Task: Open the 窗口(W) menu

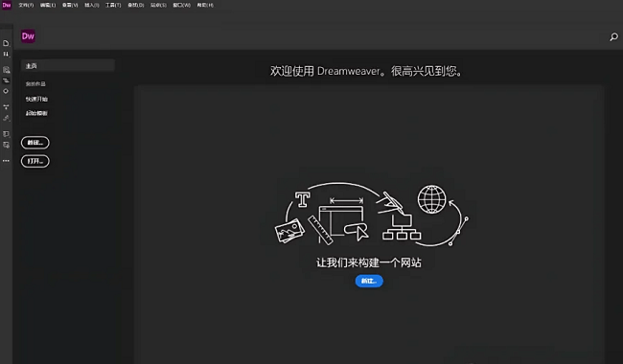Action: pos(181,5)
